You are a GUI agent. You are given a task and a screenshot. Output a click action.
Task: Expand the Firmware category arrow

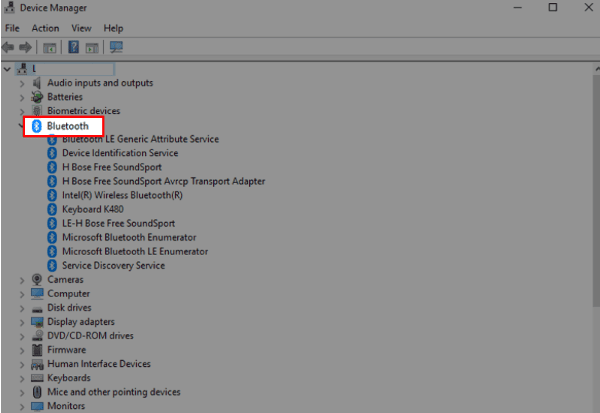pos(22,351)
